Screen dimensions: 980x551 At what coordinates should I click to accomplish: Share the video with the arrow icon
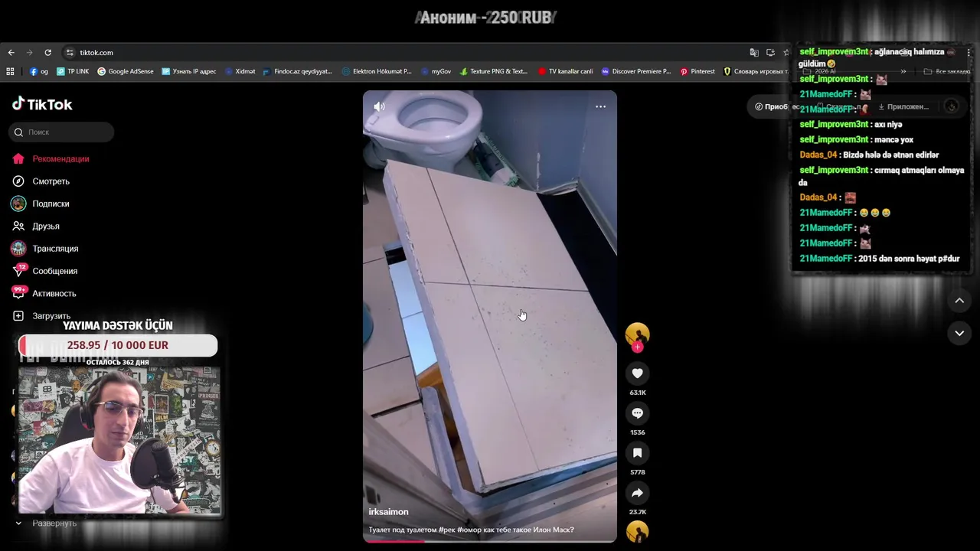pyautogui.click(x=637, y=493)
